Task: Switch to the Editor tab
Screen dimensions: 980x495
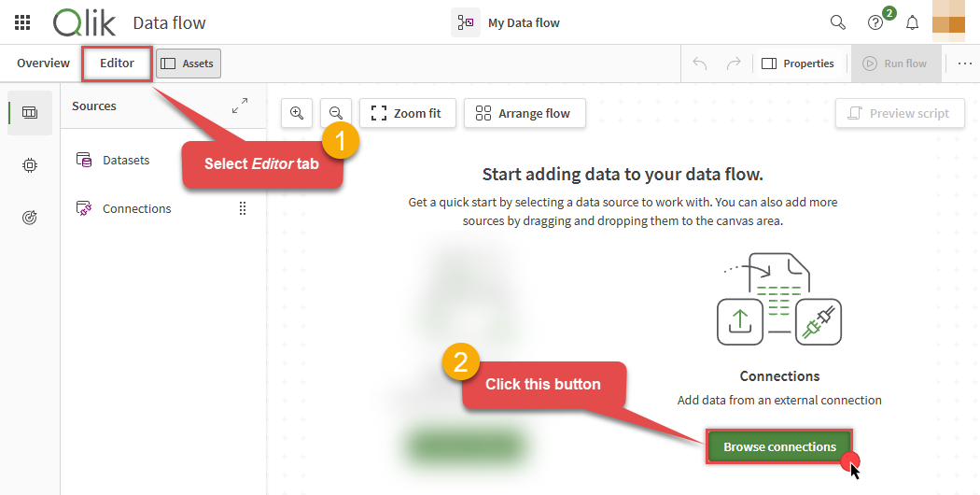Action: click(117, 64)
